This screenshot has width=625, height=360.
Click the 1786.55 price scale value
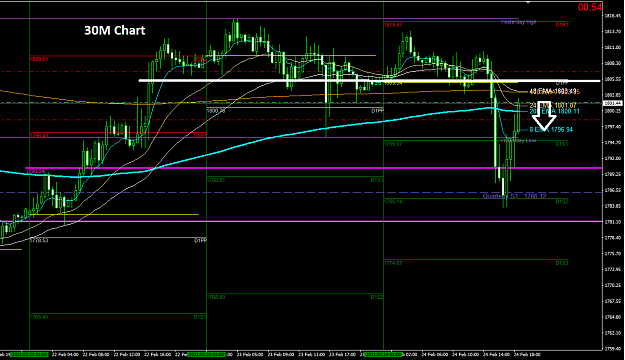[x=613, y=190]
